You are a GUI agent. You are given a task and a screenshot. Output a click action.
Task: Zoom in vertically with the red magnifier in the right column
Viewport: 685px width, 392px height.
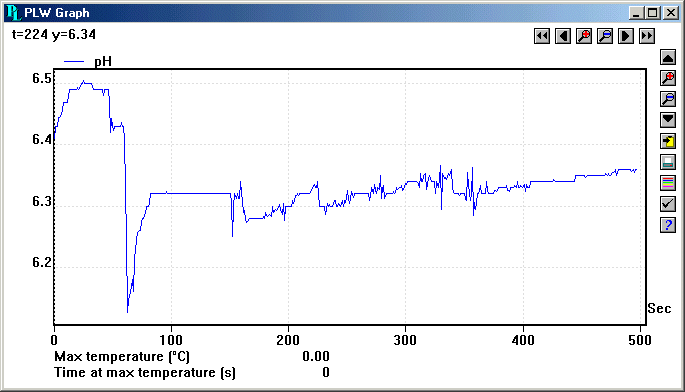coord(668,78)
